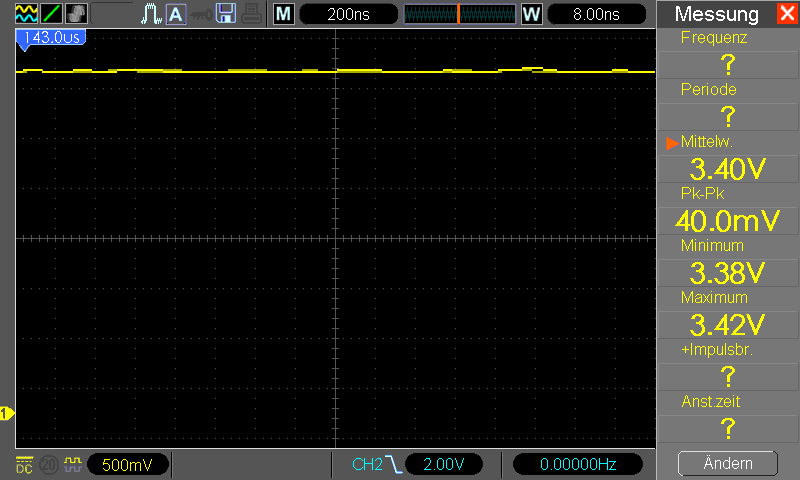
Task: Toggle the 20 MHz bandwidth limit indicator
Action: click(x=47, y=465)
